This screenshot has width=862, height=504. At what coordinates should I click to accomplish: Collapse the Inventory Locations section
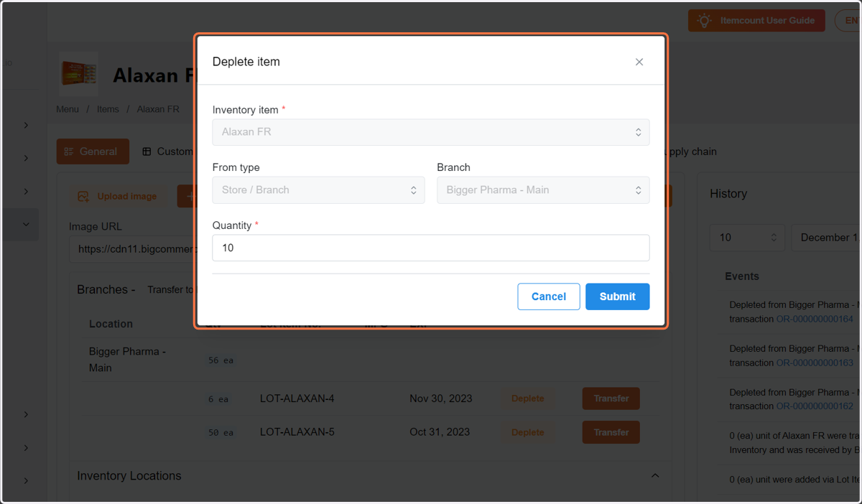(x=655, y=476)
